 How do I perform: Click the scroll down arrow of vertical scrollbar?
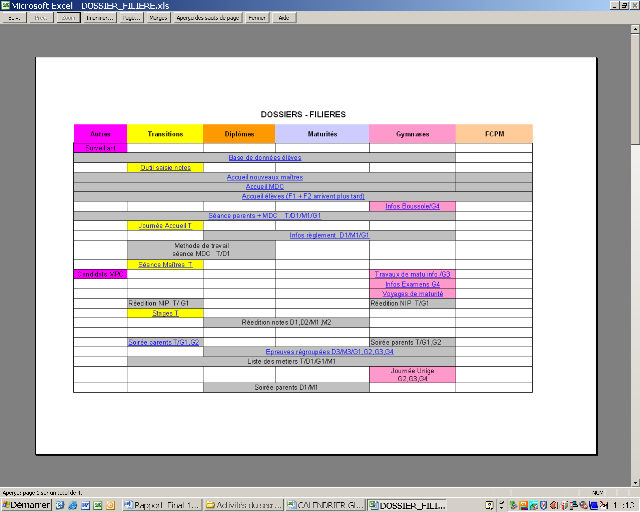(635, 483)
